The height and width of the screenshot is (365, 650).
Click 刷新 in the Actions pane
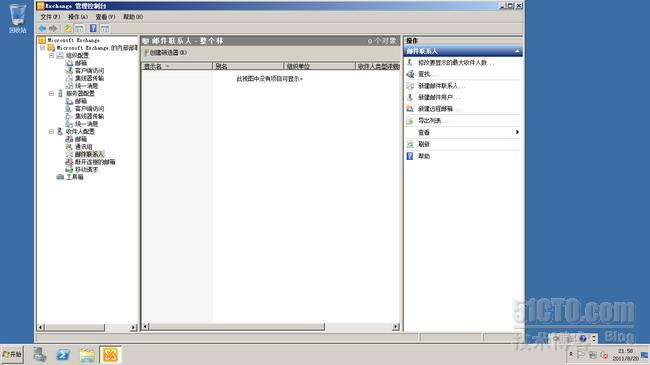[x=424, y=144]
